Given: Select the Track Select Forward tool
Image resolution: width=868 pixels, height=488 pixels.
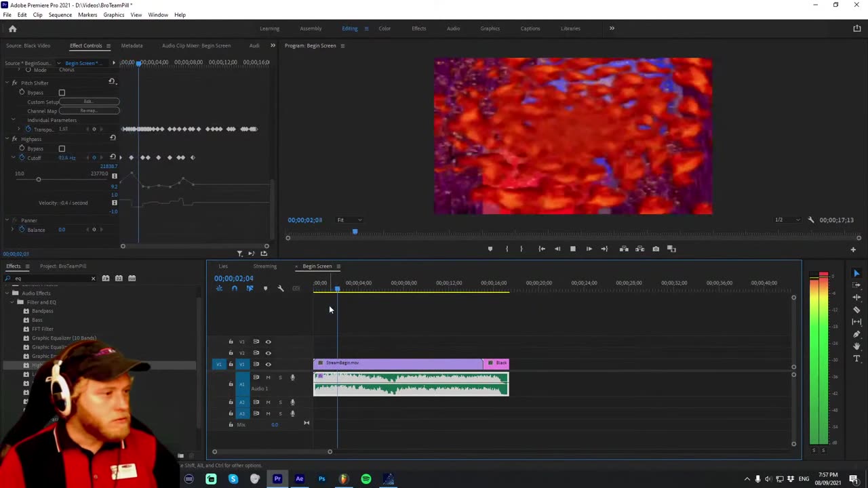Looking at the screenshot, I should 856,285.
